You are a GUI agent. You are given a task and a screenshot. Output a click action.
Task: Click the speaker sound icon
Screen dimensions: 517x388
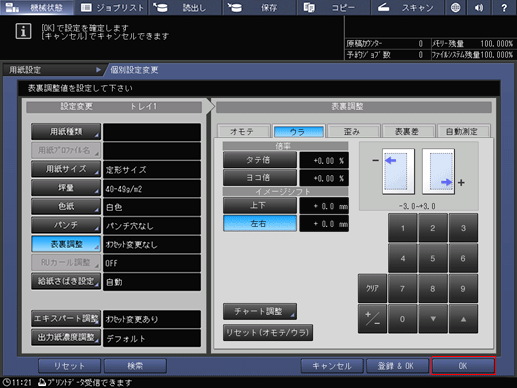479,7
